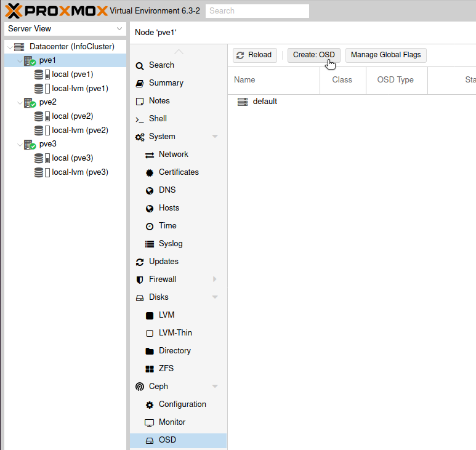The image size is (476, 450).
Task: Collapse the pve2 tree node
Action: 20,103
